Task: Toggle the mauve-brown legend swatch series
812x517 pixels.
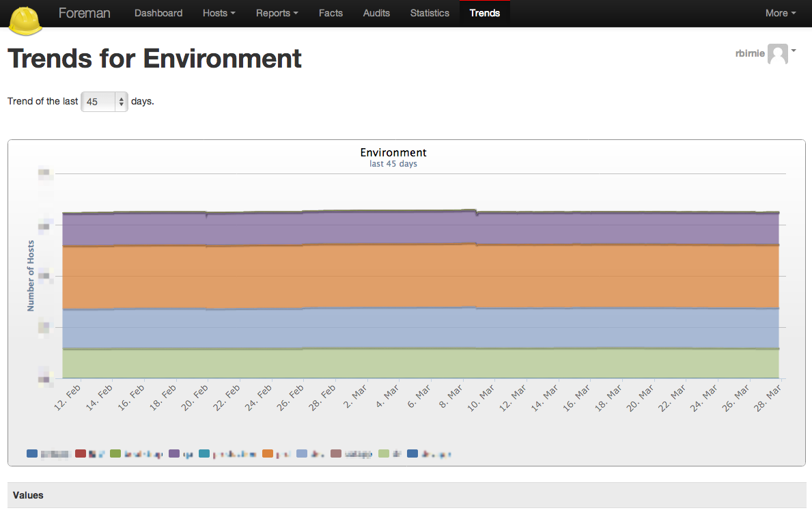Action: [x=335, y=453]
